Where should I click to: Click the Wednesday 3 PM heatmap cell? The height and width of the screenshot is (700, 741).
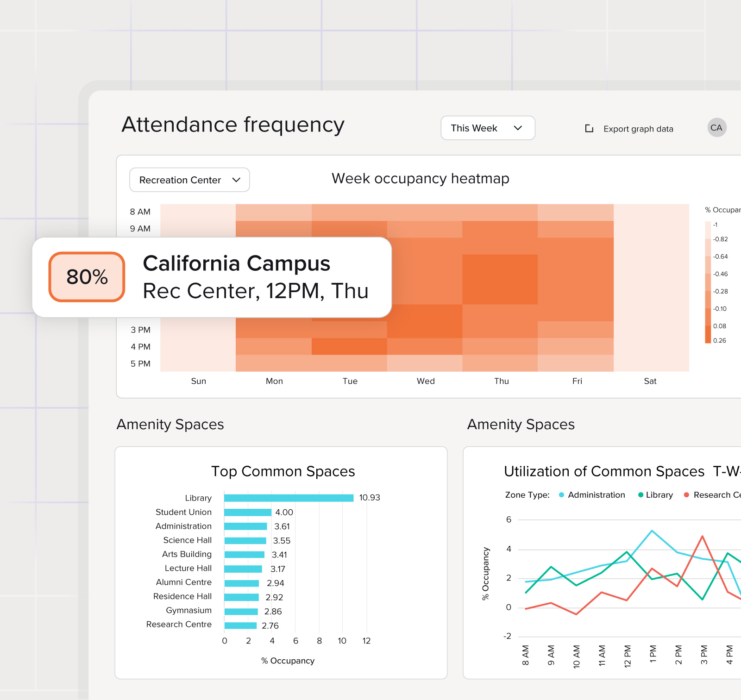tap(425, 330)
